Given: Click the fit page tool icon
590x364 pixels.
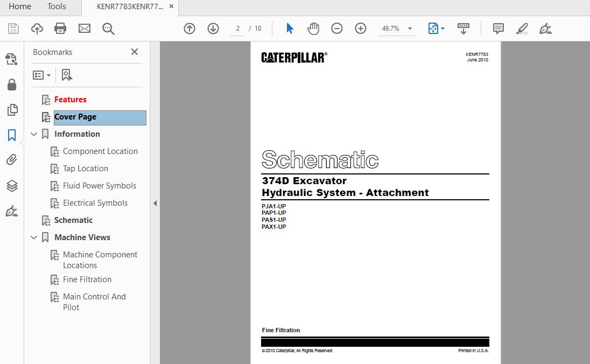Looking at the screenshot, I should coord(433,29).
